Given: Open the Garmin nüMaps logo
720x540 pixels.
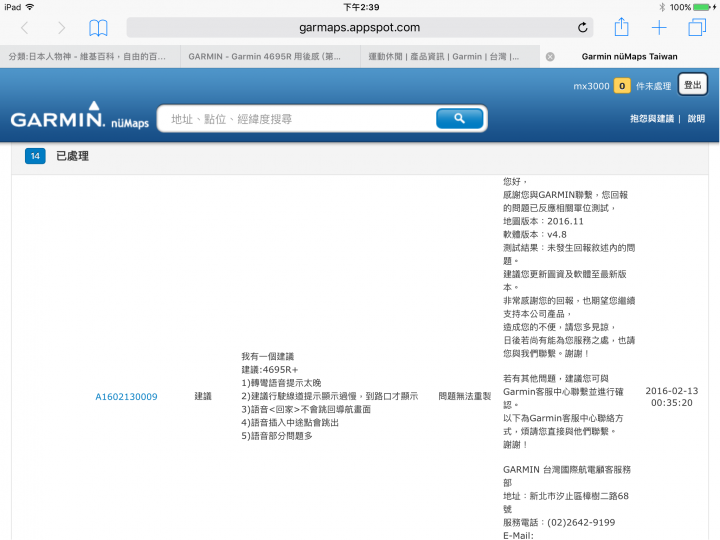Looking at the screenshot, I should pos(80,116).
